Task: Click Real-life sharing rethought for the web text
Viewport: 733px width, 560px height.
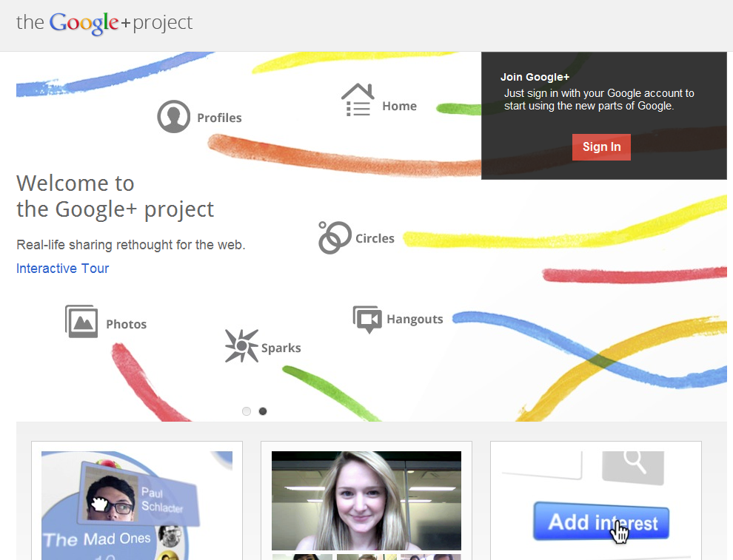Action: tap(131, 245)
